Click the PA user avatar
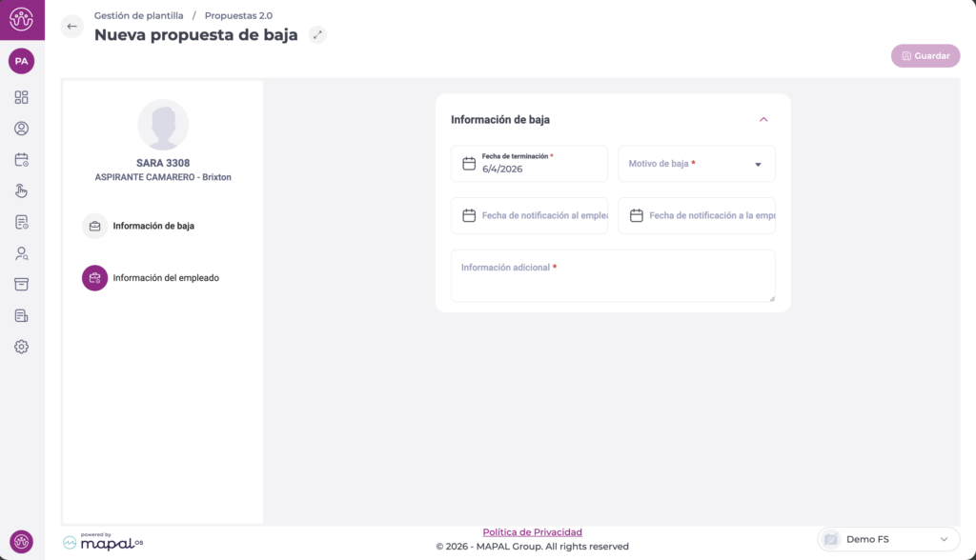The height and width of the screenshot is (560, 976). [x=21, y=61]
